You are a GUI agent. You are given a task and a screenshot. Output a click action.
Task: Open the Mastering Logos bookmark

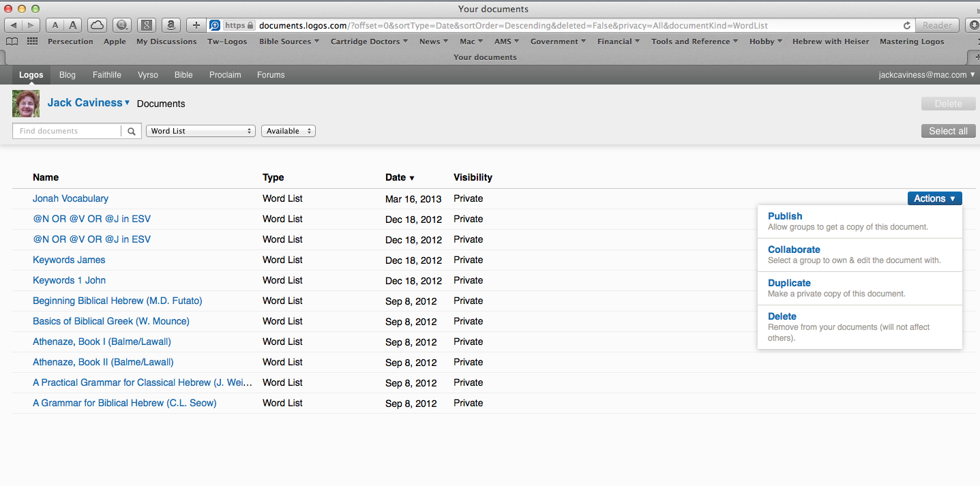(x=912, y=42)
